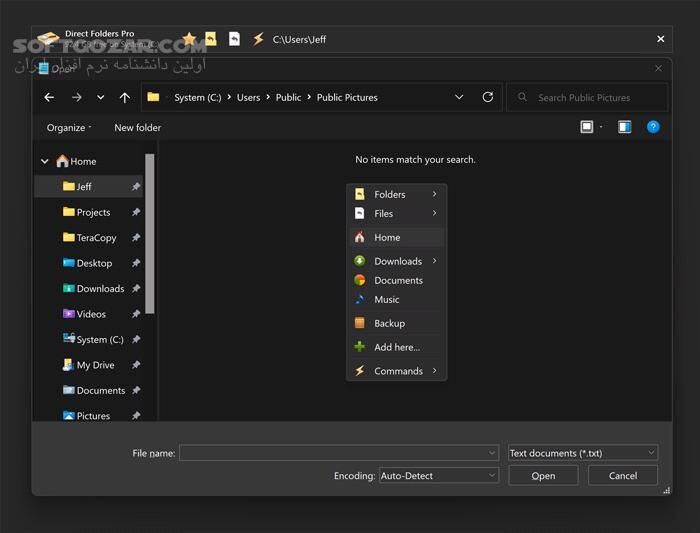Choose Home in the popup menu
Screen dimensions: 700x533
tap(396, 237)
